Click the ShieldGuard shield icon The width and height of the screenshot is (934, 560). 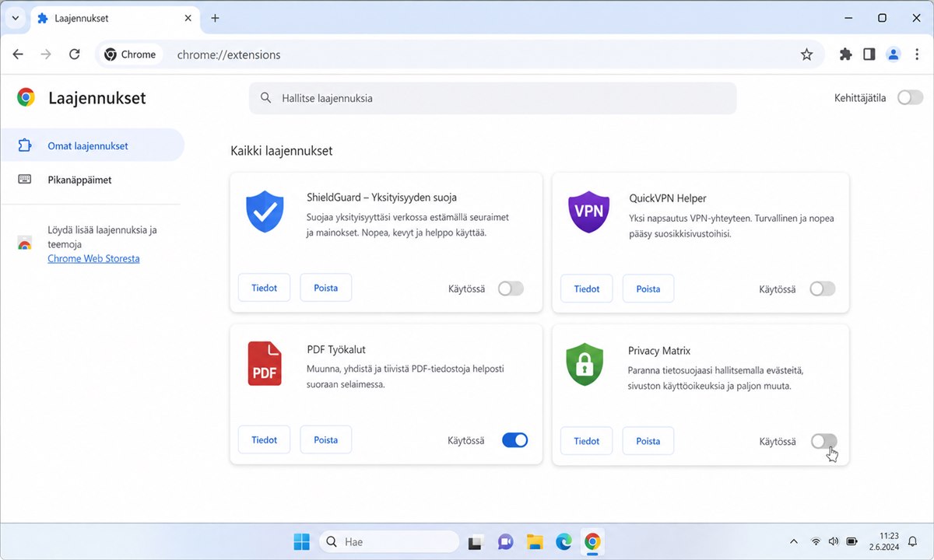coord(265,212)
